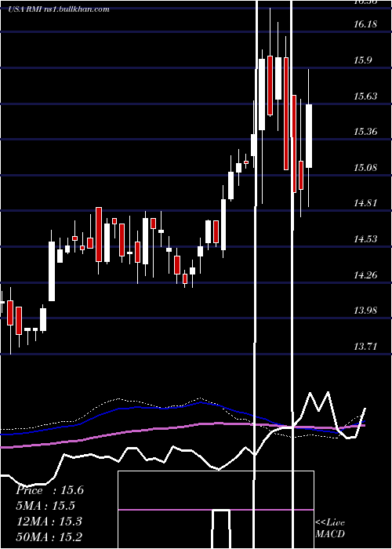Click the 14.81 price axis label
Viewport: 392px width, 549px height.
coord(365,203)
